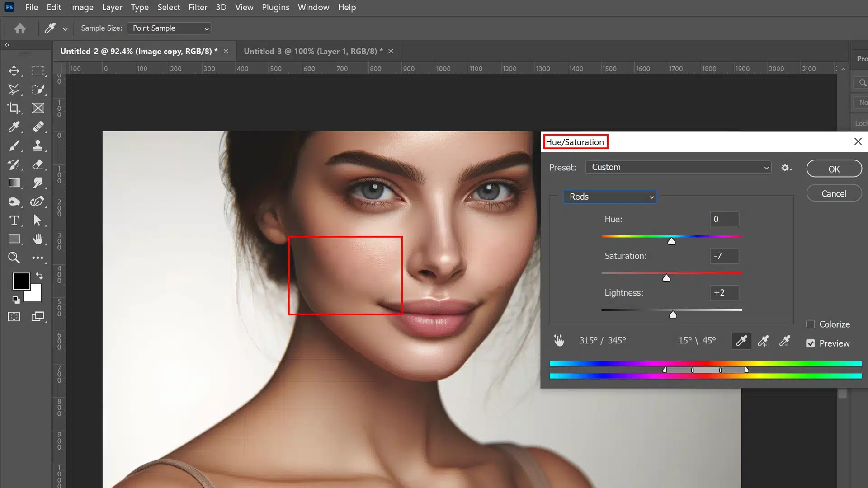
Task: Open the Plugins menu
Action: coord(275,7)
